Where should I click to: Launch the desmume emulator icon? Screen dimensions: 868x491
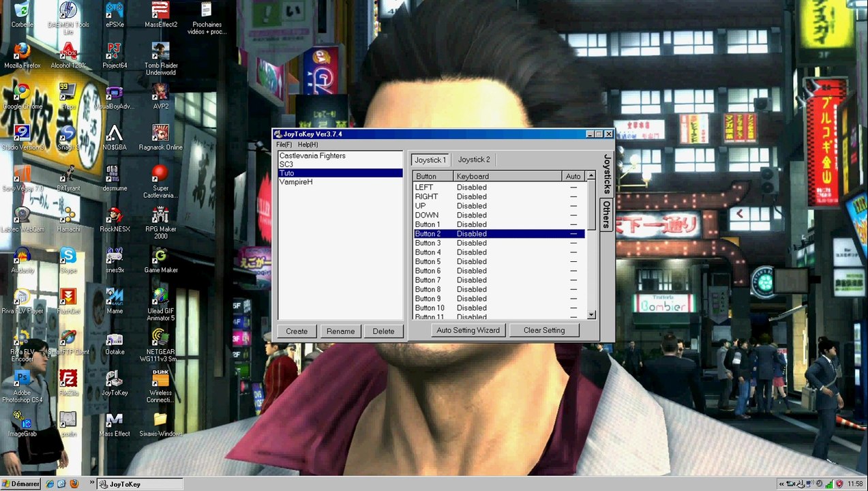pos(115,178)
